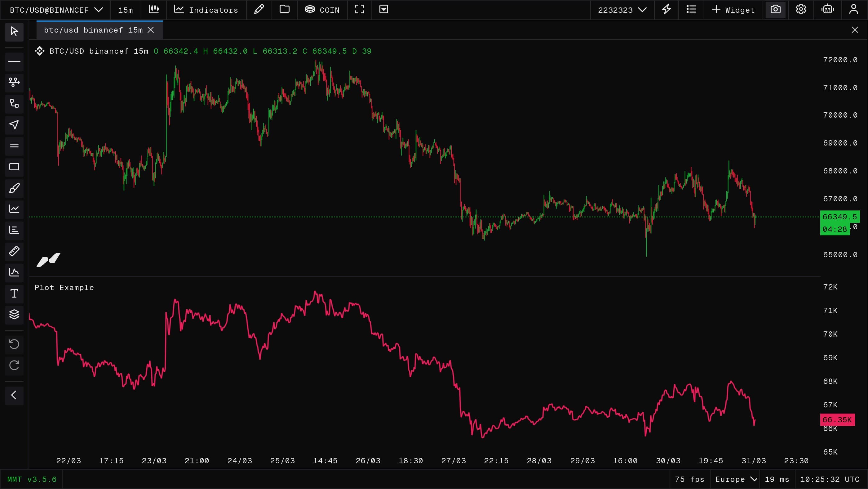Choose the node network drawing tool
Viewport: 868px width, 489px height.
click(x=14, y=82)
